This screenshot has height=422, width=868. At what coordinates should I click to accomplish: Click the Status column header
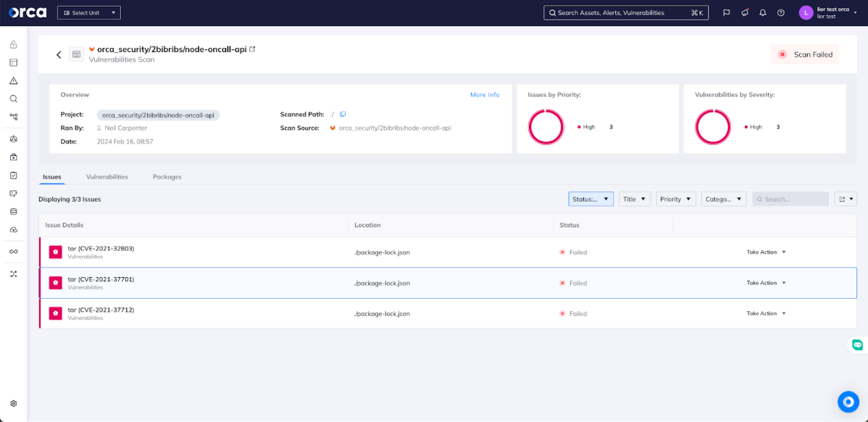(x=569, y=225)
